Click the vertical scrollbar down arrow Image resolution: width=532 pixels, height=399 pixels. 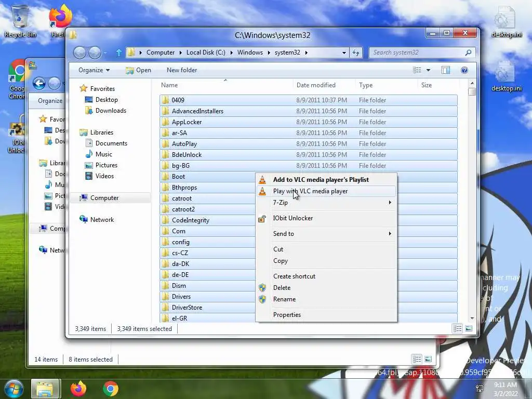pyautogui.click(x=472, y=318)
